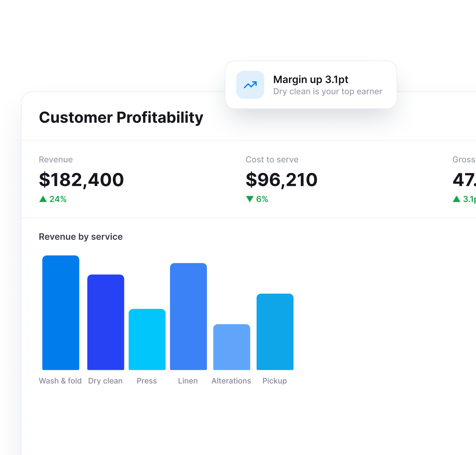Click the Customer Profitability heading

point(121,118)
